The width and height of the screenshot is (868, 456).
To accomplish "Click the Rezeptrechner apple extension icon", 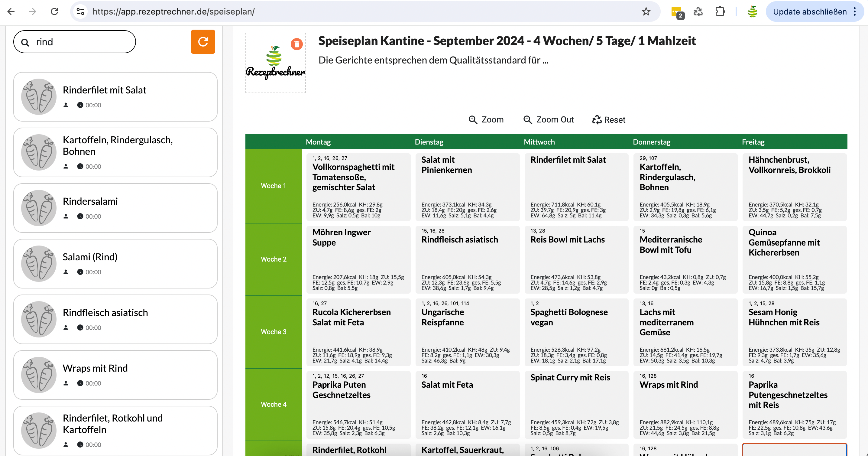I will [x=753, y=11].
